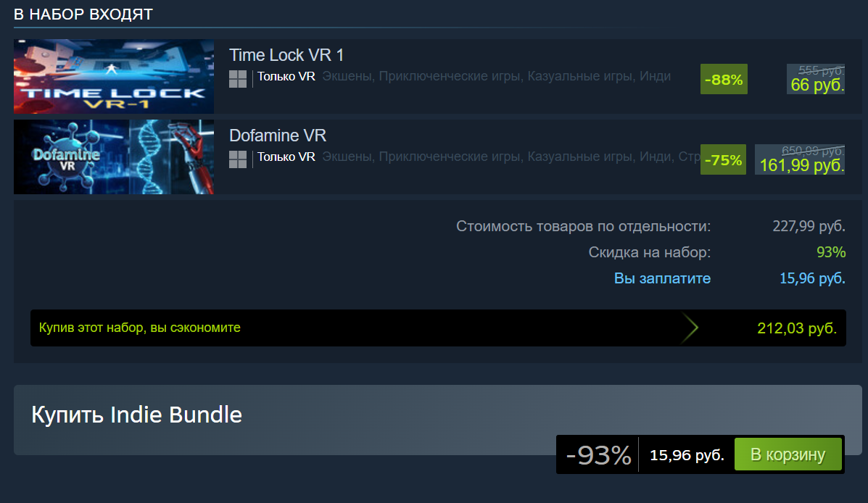Click Windows icon beside Time Lock VR 1
The width and height of the screenshot is (868, 503).
(238, 79)
